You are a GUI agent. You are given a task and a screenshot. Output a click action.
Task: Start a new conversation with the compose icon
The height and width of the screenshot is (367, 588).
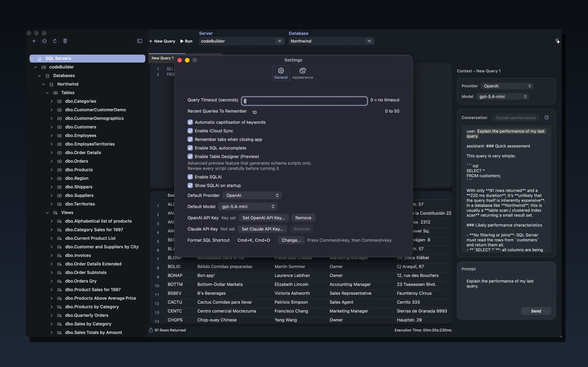pyautogui.click(x=547, y=117)
